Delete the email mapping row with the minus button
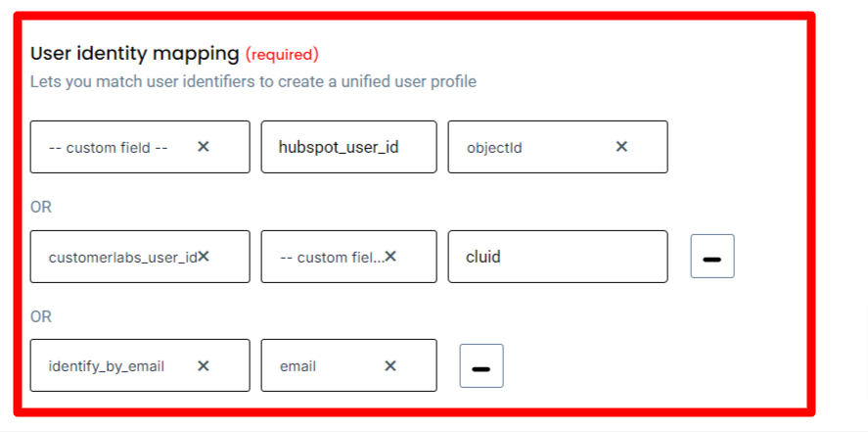 point(481,366)
